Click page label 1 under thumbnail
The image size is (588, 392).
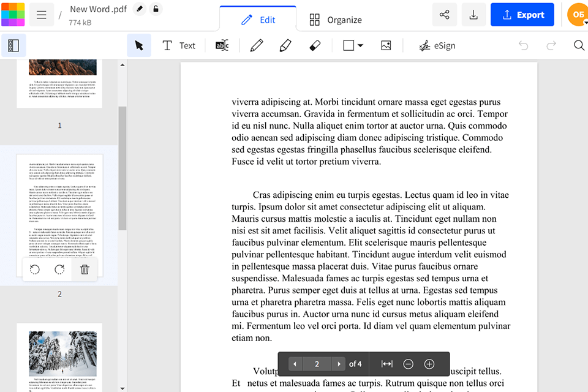pos(59,126)
